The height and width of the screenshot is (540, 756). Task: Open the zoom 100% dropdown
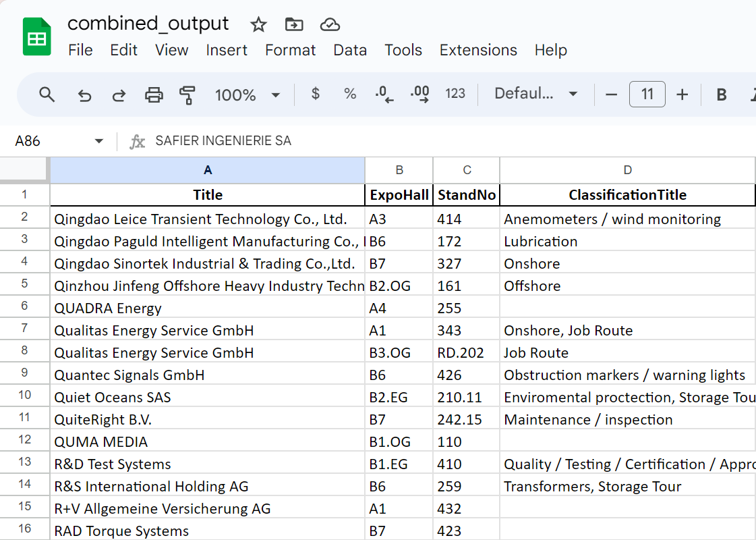[247, 94]
